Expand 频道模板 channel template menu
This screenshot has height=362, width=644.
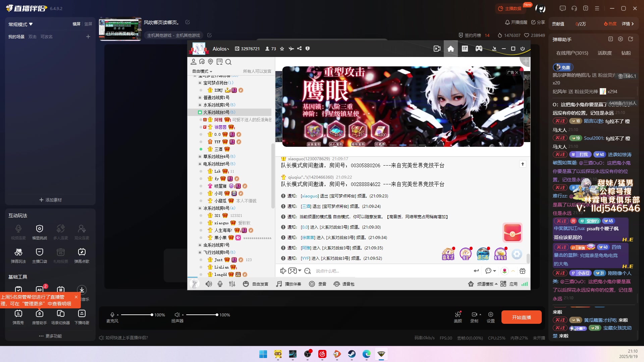pyautogui.click(x=483, y=284)
